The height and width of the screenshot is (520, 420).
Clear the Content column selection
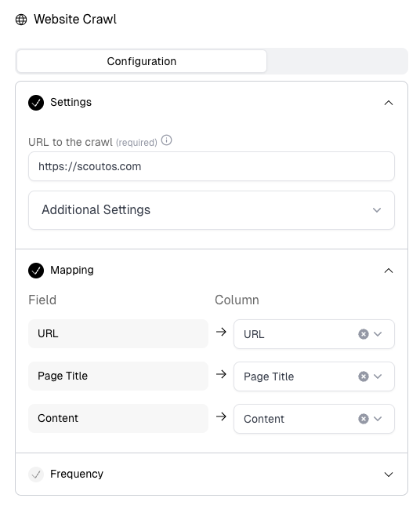364,419
